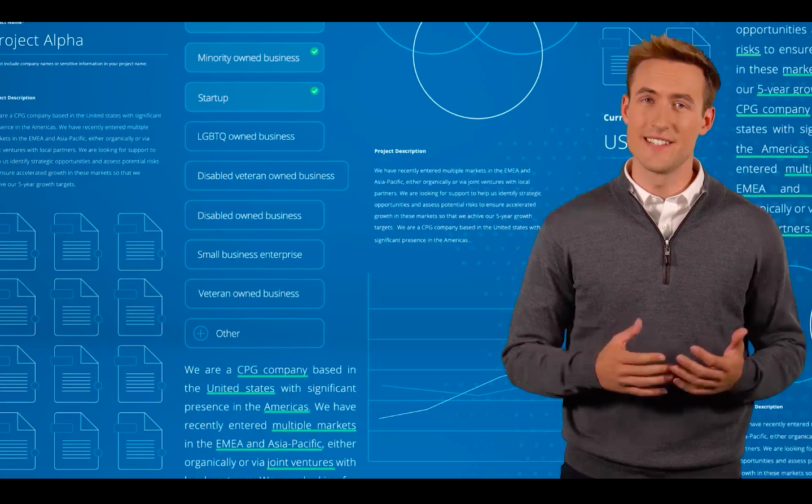
Task: Select the third-row right document icon in the grid
Action: 141,374
